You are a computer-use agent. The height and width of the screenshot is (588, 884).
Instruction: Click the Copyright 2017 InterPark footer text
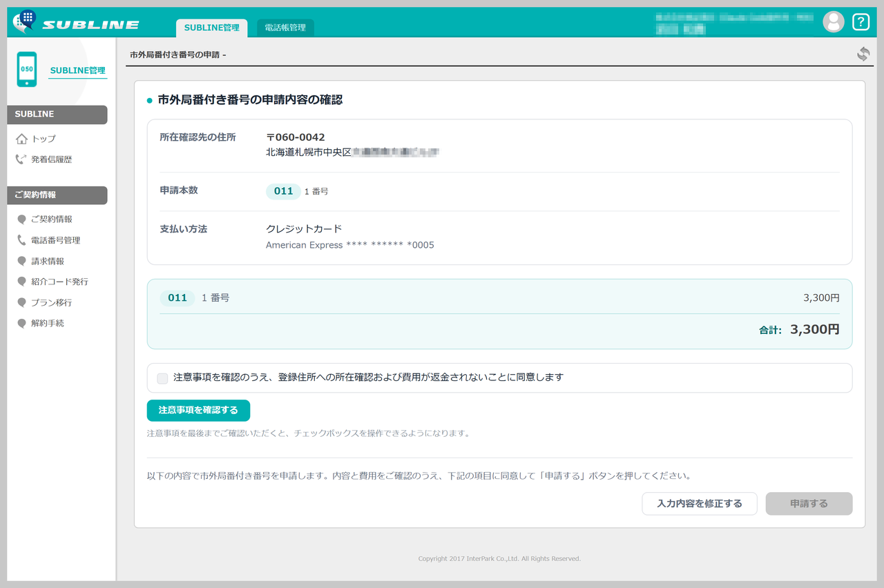(499, 559)
